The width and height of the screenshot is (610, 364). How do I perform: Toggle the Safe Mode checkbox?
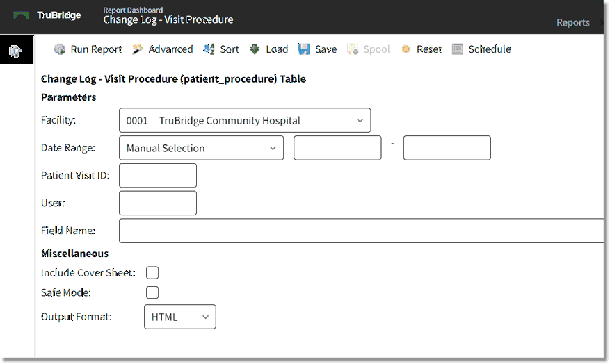152,292
